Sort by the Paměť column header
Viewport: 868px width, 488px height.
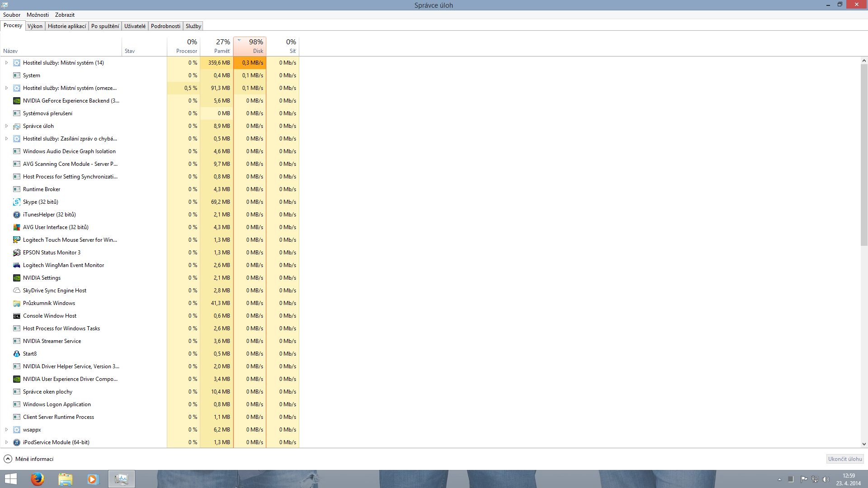point(217,47)
